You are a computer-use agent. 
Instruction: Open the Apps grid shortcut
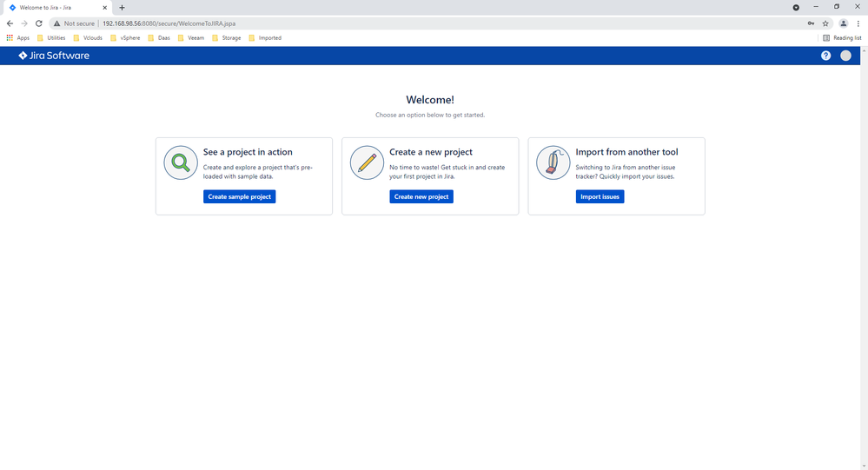point(17,37)
